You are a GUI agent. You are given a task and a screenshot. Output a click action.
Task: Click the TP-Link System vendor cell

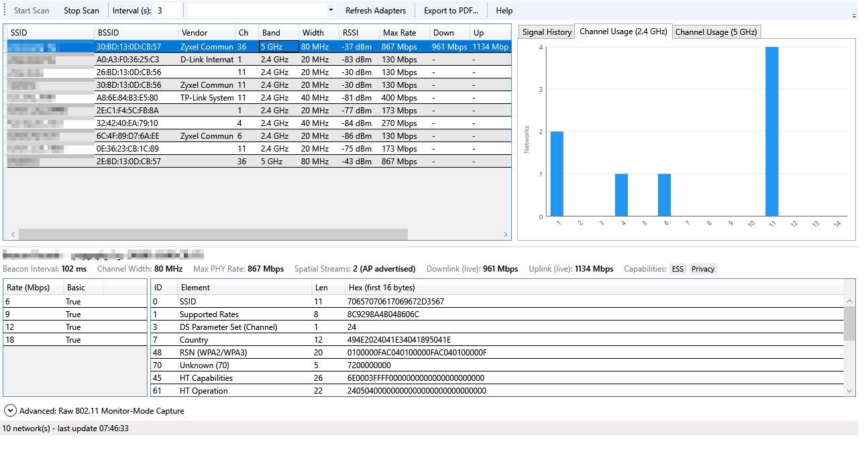click(207, 98)
